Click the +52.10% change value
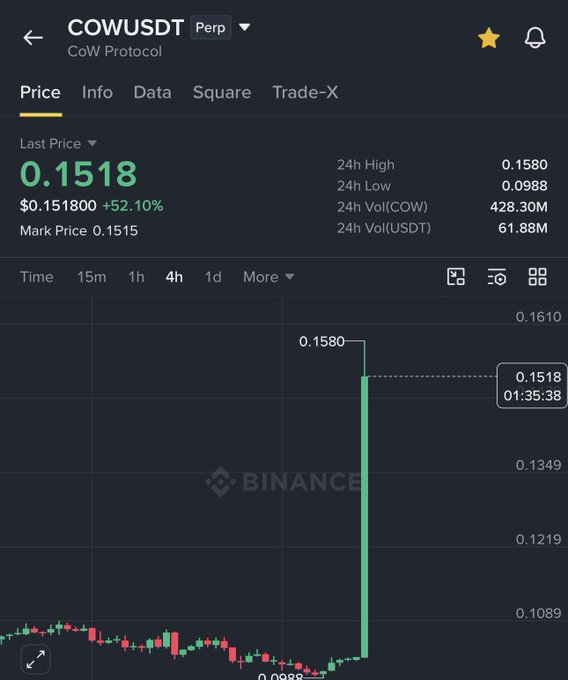 (x=133, y=206)
